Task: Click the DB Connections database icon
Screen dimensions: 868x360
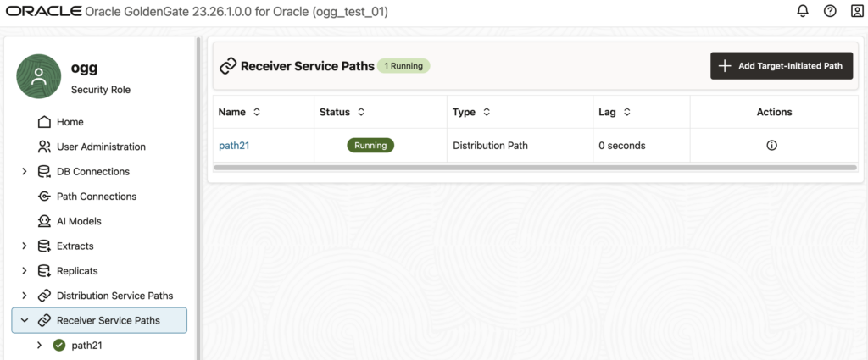Action: pyautogui.click(x=44, y=171)
